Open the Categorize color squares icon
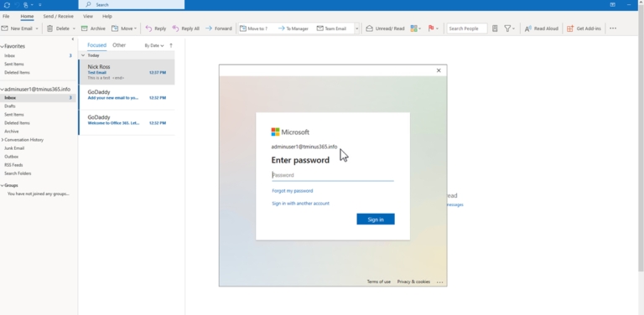 pyautogui.click(x=413, y=28)
